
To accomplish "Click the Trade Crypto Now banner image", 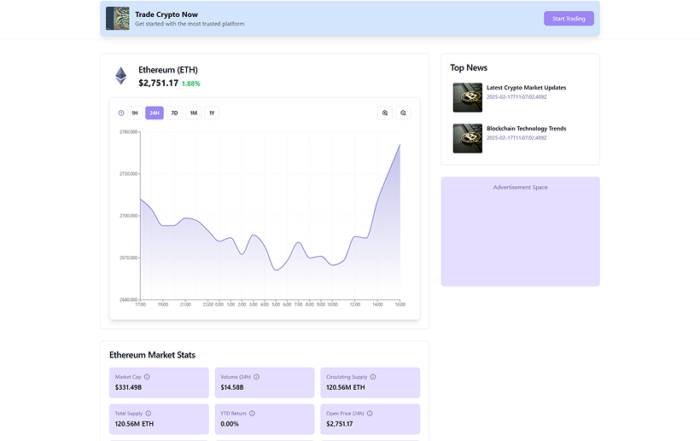I will click(x=117, y=19).
